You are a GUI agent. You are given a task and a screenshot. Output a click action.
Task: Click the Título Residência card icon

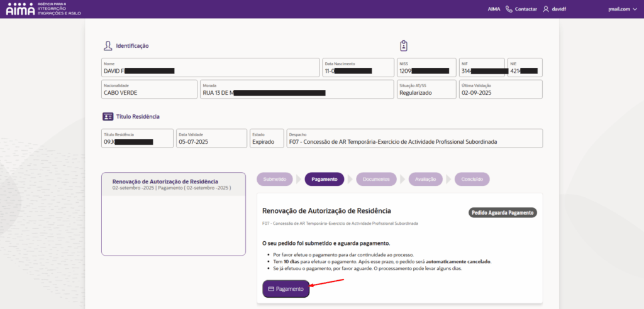tap(108, 117)
